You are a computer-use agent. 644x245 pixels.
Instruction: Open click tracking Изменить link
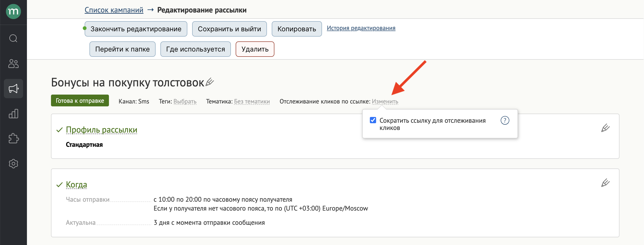pyautogui.click(x=385, y=101)
